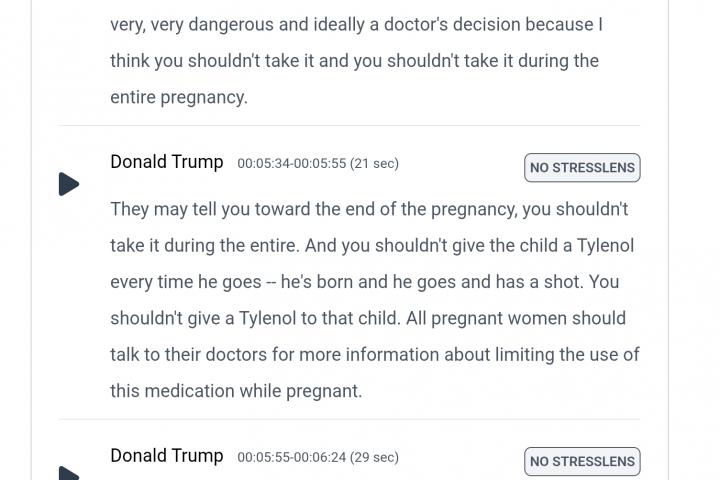
Task: Click NO STRESSLENS badge on 29 sec segment
Action: click(582, 461)
